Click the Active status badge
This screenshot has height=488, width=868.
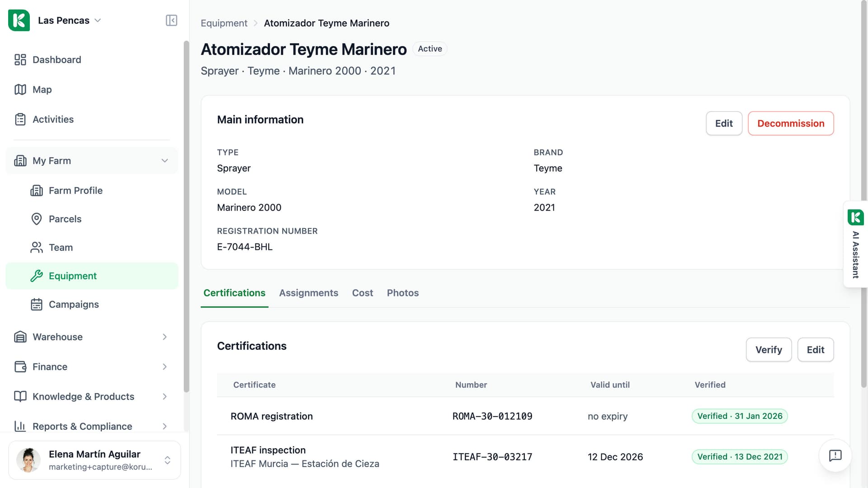pos(430,49)
